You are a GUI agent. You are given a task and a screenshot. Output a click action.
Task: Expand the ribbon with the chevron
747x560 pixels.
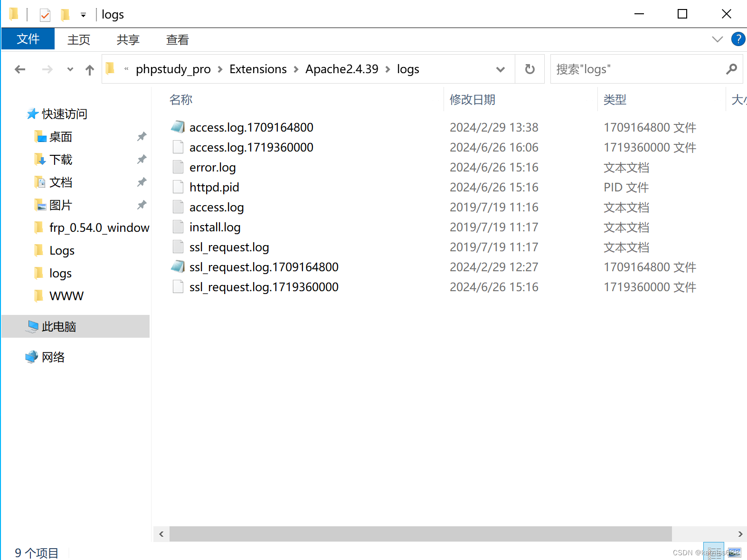pos(717,39)
